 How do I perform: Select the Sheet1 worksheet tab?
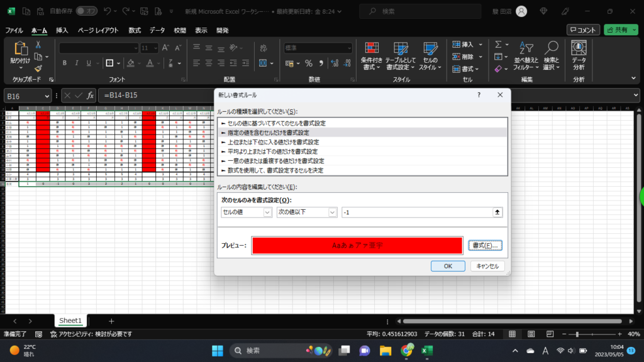(x=70, y=321)
